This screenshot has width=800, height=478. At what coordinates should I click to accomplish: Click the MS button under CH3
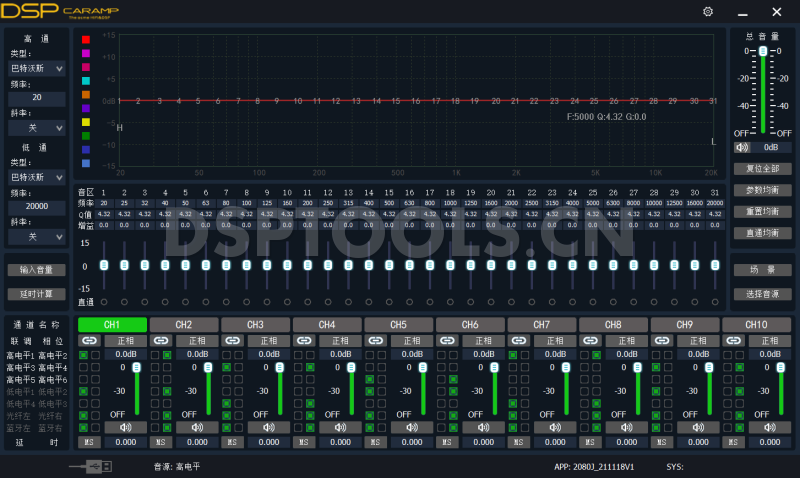pos(232,442)
